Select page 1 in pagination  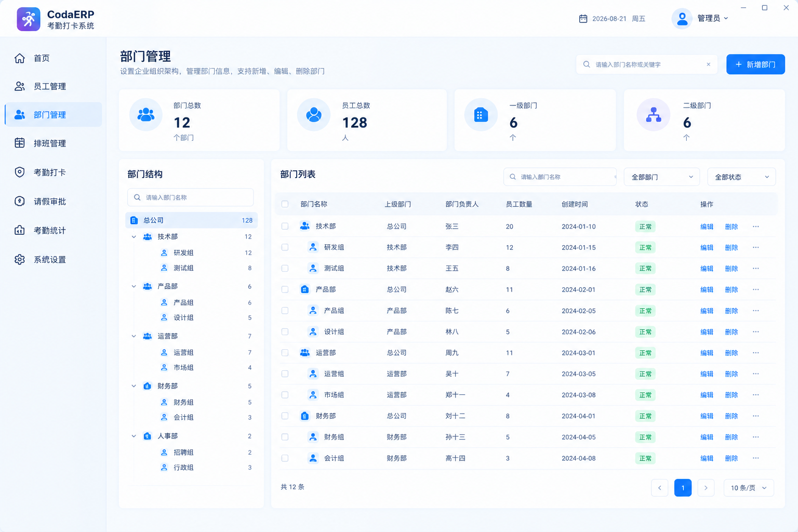point(683,488)
